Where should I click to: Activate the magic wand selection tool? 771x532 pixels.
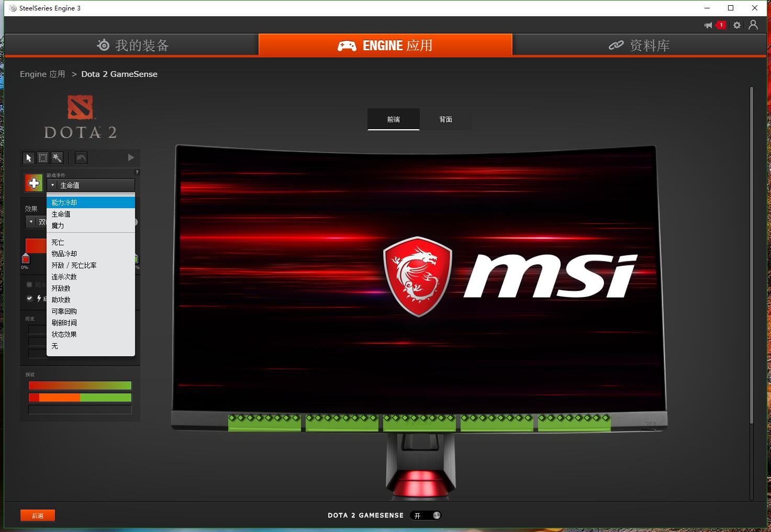coord(57,158)
